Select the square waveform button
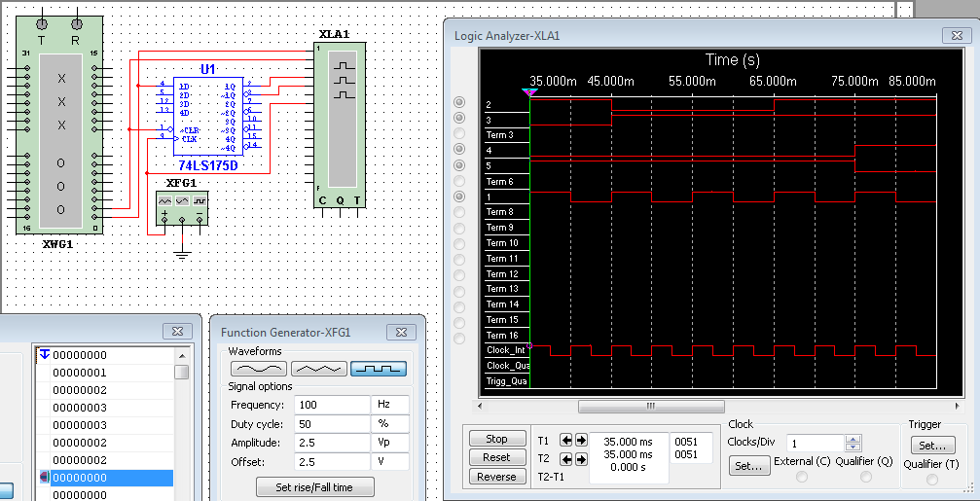 pos(379,370)
